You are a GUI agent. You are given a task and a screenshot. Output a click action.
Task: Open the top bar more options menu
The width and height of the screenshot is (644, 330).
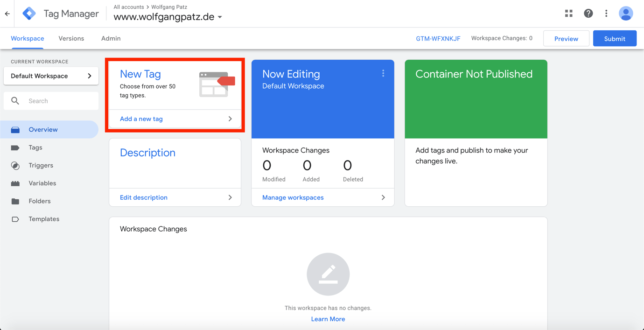coord(606,14)
